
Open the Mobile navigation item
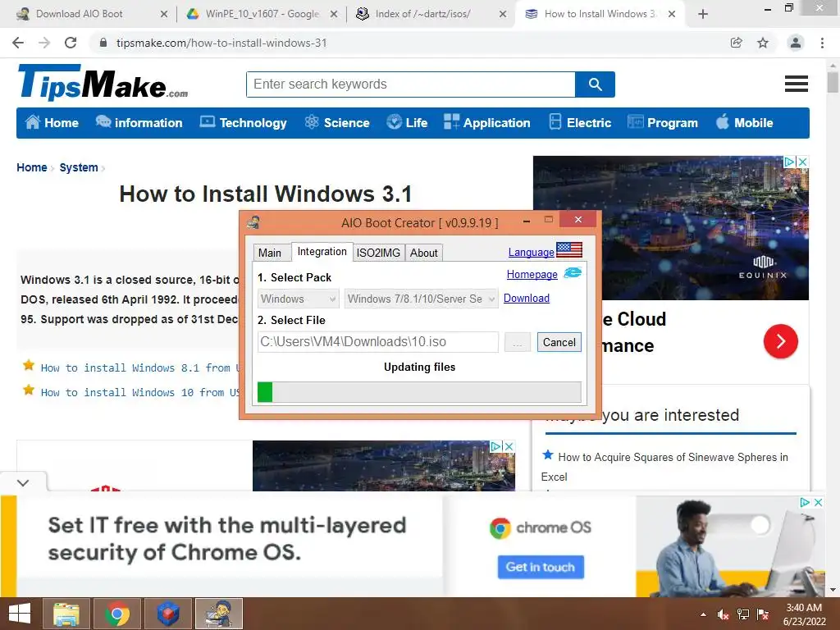(x=745, y=123)
